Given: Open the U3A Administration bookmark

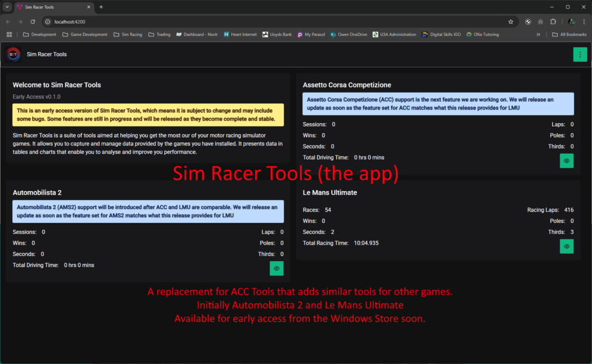Looking at the screenshot, I should (394, 34).
